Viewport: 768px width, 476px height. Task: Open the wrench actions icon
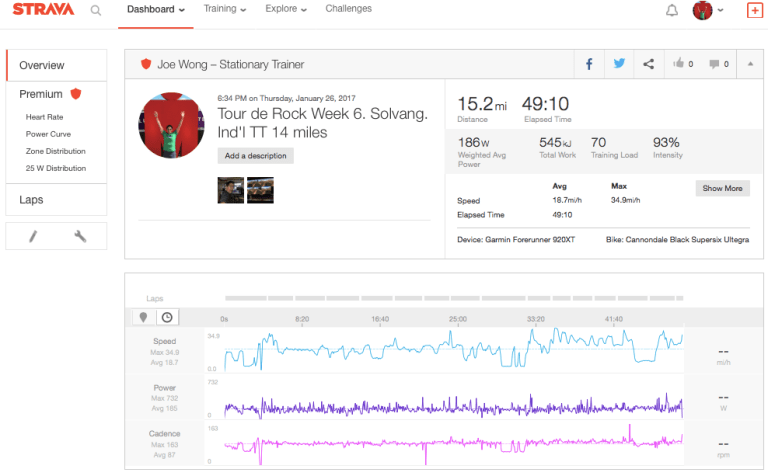pos(81,237)
